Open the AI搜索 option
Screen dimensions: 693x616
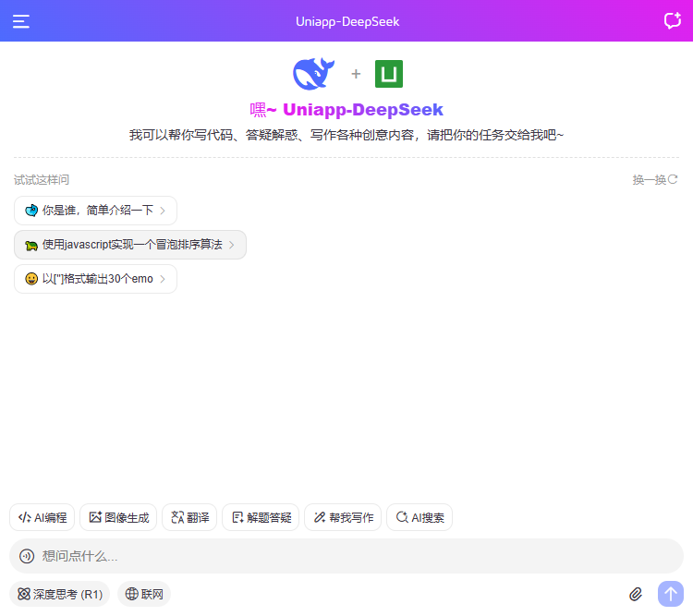419,517
